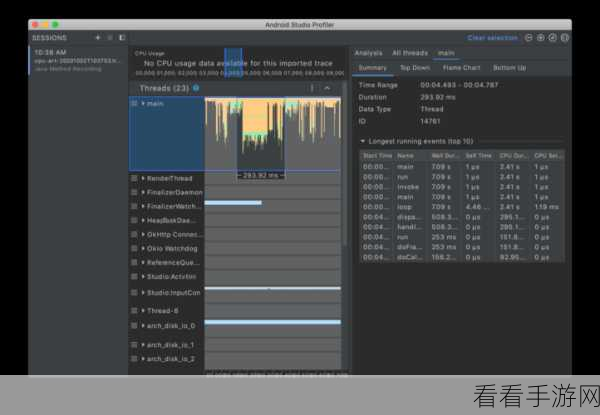Click the FinalizerWatch thread activity bar
The width and height of the screenshot is (600, 415).
pyautogui.click(x=233, y=203)
